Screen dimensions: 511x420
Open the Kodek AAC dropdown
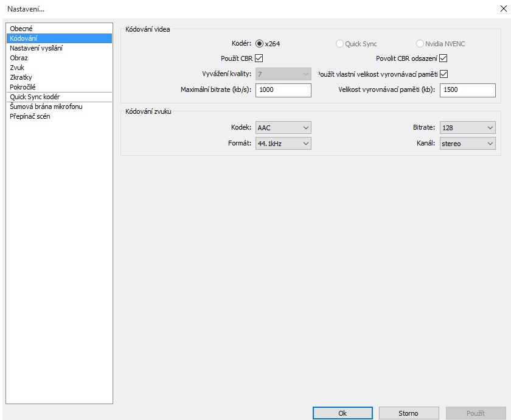pos(283,128)
